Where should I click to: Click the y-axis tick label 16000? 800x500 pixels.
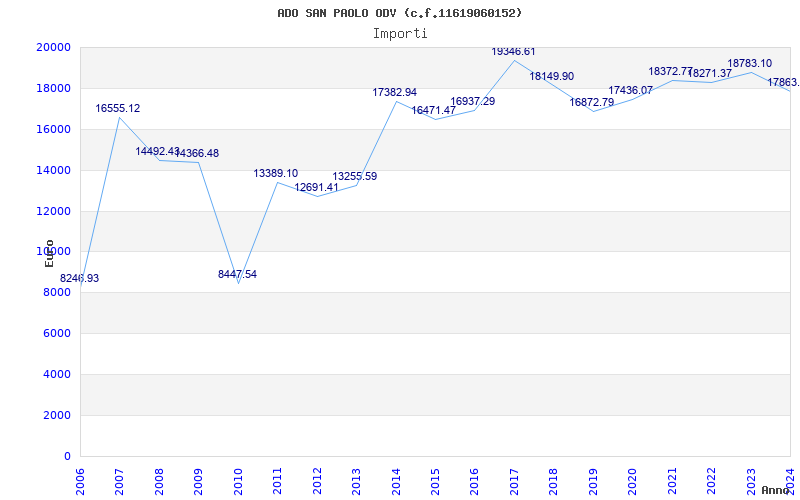[54, 129]
